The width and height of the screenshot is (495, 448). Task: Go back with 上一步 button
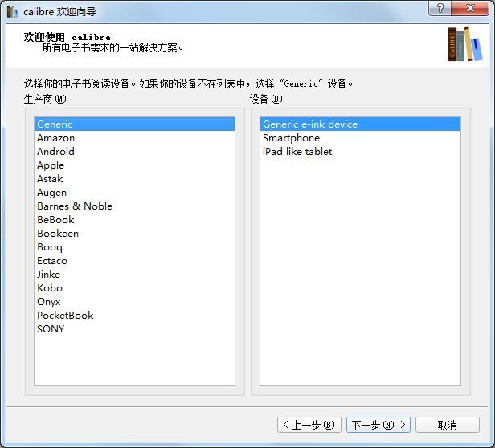point(309,425)
